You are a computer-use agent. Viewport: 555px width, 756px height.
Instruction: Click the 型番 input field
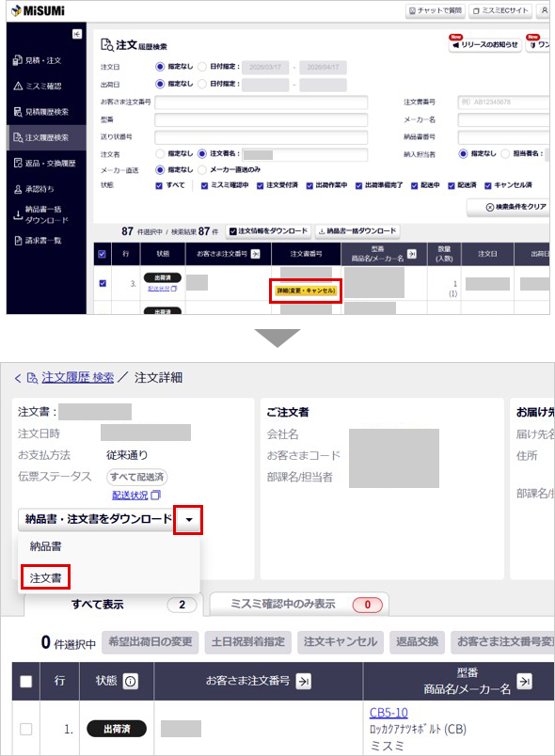tap(261, 119)
